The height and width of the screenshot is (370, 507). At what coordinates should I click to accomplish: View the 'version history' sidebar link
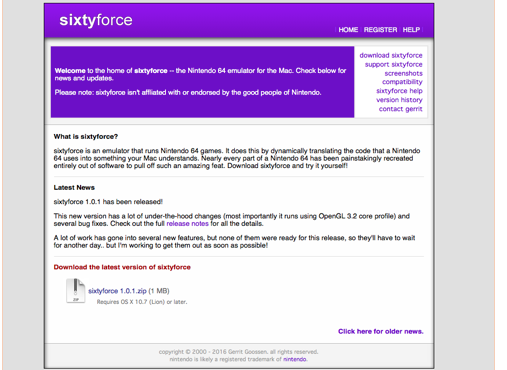tap(399, 100)
